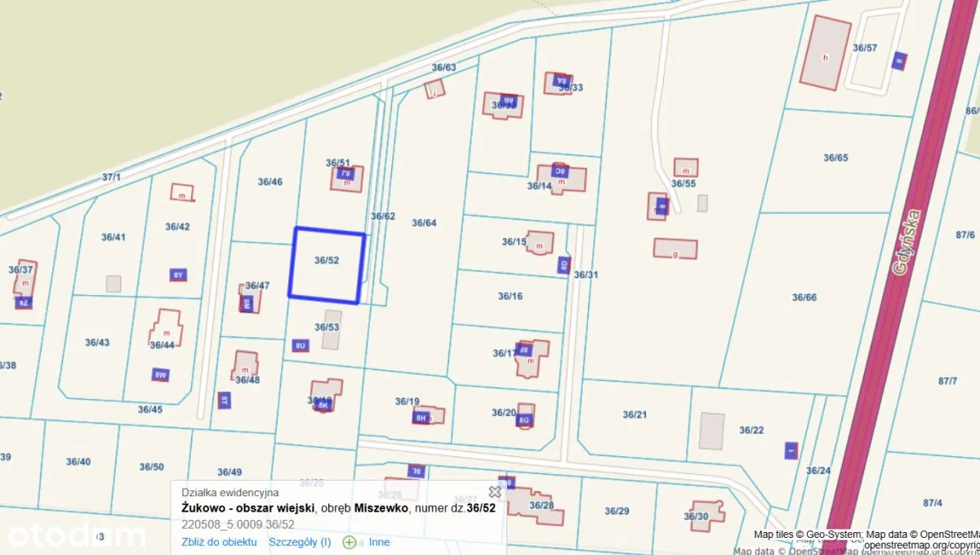Click the blue 8T address marker

[x=224, y=400]
